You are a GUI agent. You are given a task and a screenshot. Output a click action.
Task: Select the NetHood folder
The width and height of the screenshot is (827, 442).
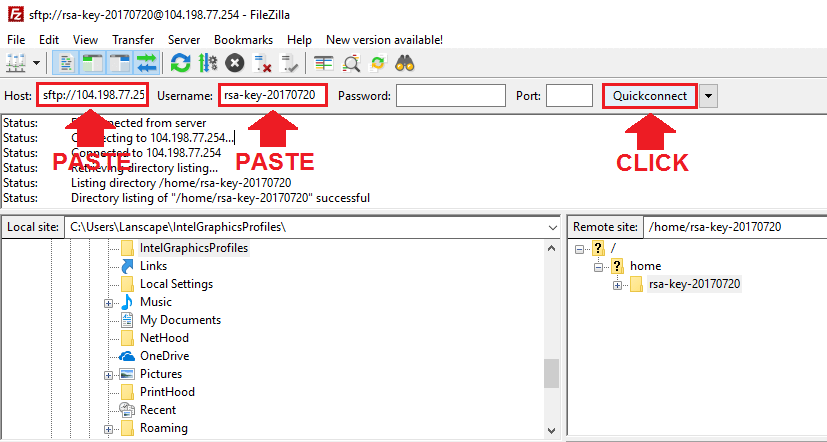click(x=164, y=338)
